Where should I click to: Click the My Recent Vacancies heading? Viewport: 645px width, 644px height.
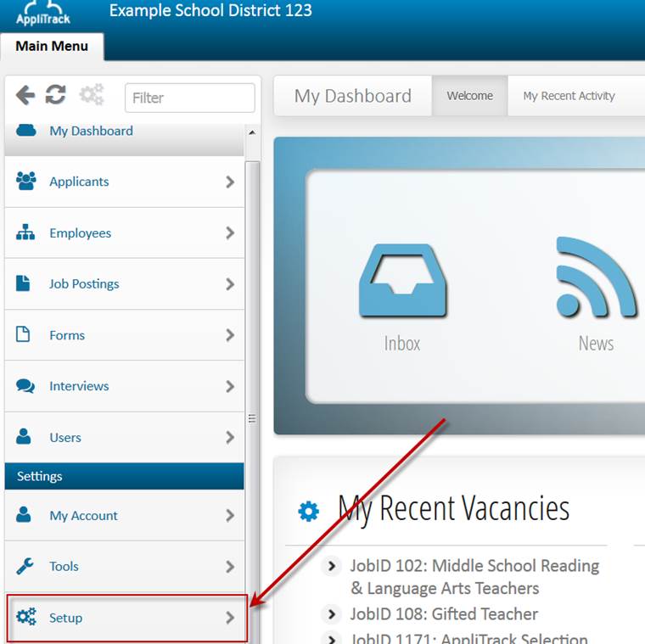pyautogui.click(x=454, y=509)
